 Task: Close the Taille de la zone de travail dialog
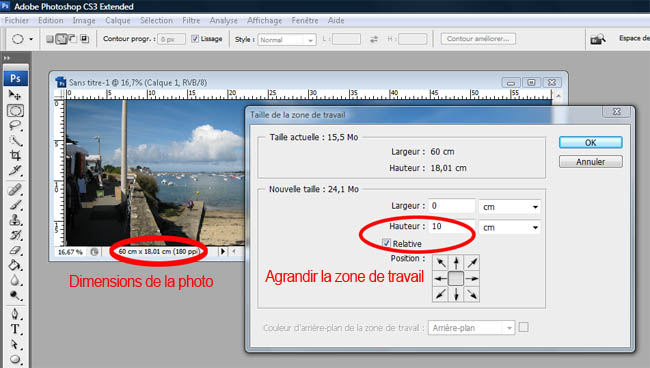pos(616,112)
